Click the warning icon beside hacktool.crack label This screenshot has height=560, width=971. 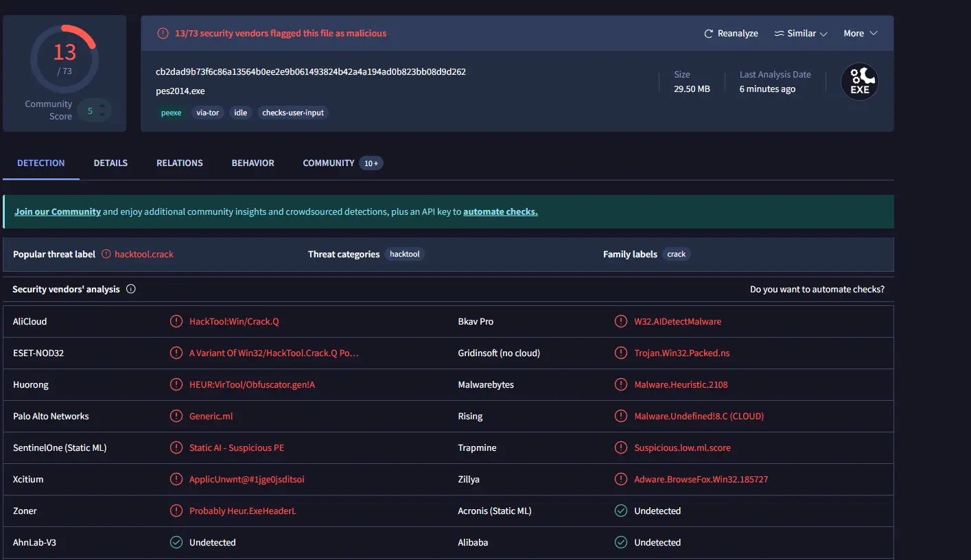point(106,254)
